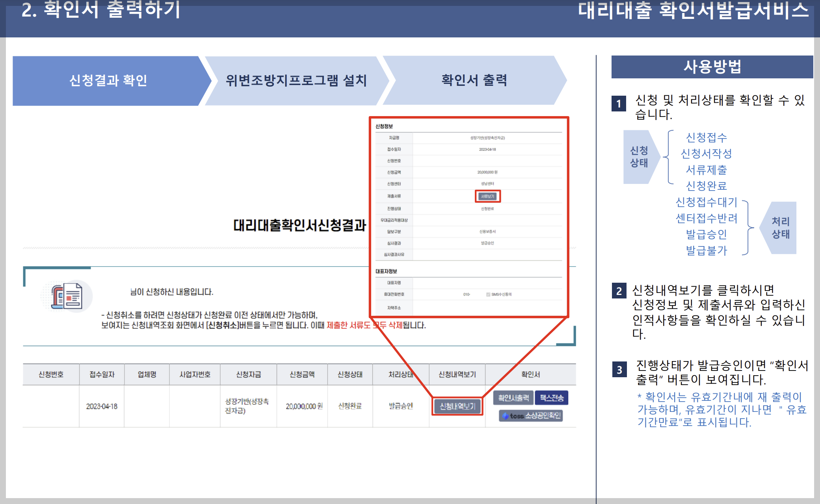This screenshot has width=820, height=504.
Task: Click the 접수일자 column header
Action: tap(102, 374)
